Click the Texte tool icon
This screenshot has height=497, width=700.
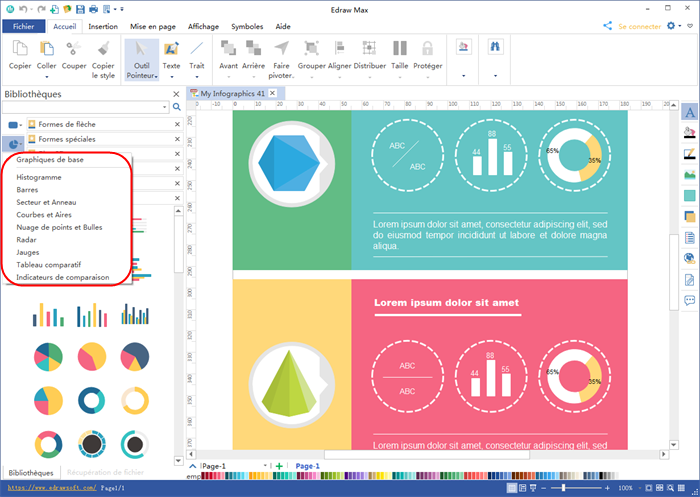click(171, 49)
